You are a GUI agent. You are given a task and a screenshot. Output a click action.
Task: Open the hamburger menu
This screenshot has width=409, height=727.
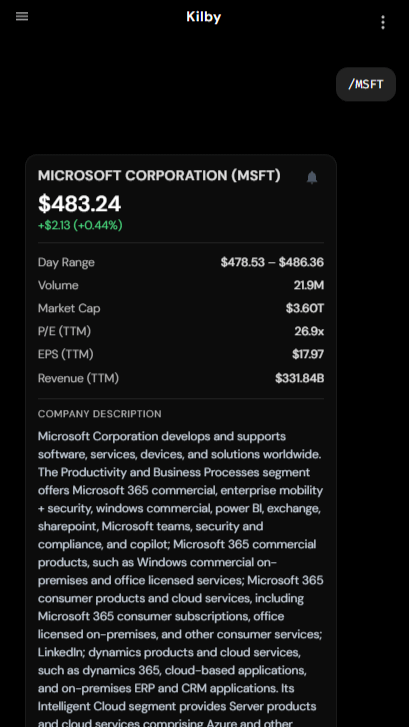click(x=22, y=17)
